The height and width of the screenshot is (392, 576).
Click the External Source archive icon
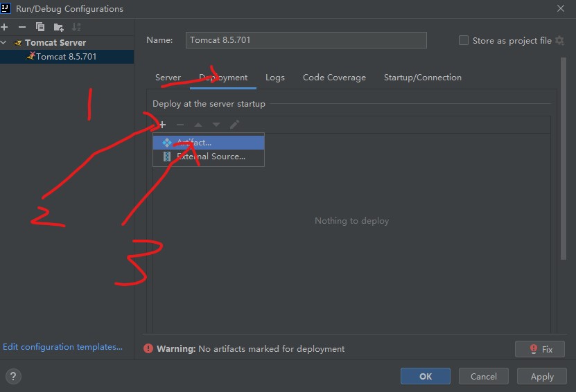(167, 157)
